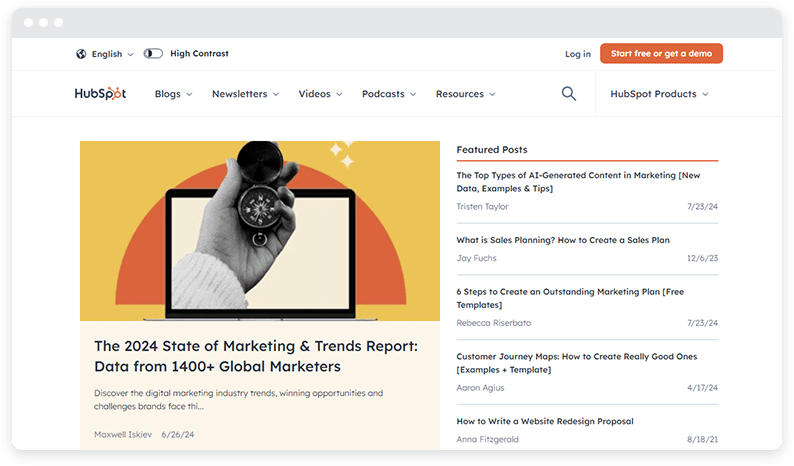The image size is (794, 466).
Task: Click Start free or get a demo
Action: pyautogui.click(x=661, y=53)
